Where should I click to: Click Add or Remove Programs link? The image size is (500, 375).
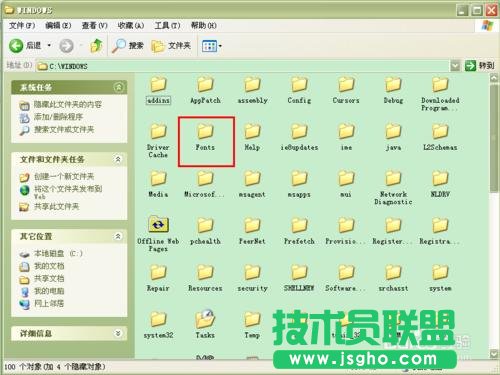[51, 117]
